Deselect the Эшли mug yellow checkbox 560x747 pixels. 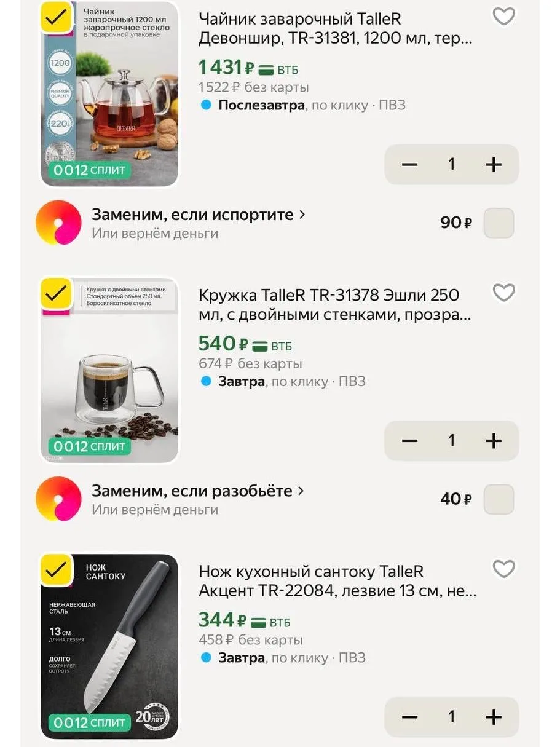pos(57,293)
